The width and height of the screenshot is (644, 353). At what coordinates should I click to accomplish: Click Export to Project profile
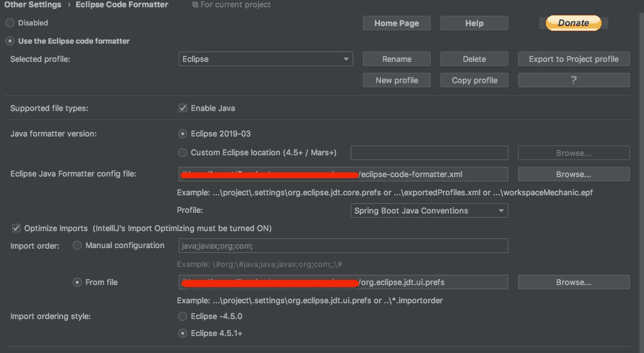[574, 59]
